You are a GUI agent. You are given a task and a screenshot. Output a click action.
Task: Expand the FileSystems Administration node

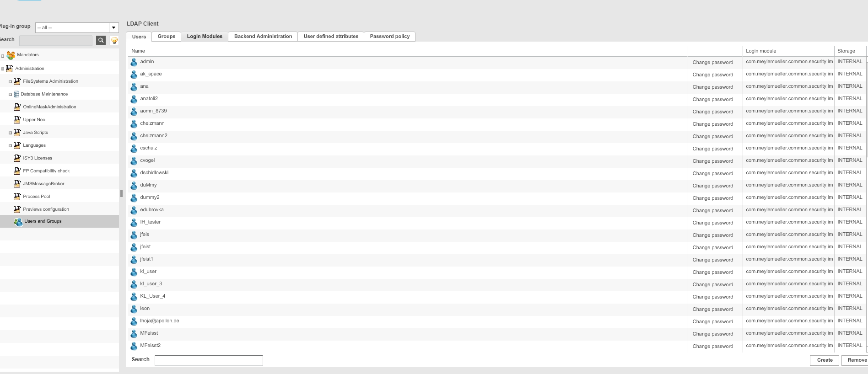pos(10,82)
